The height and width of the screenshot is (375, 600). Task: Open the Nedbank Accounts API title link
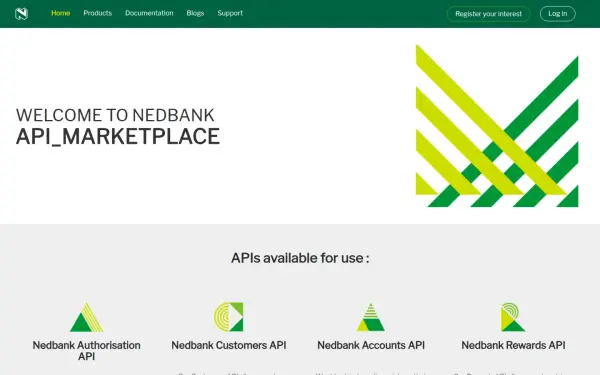(371, 345)
